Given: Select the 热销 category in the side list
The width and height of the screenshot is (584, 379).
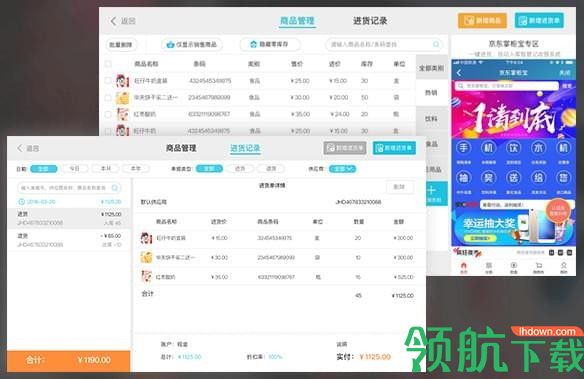Looking at the screenshot, I should point(432,93).
